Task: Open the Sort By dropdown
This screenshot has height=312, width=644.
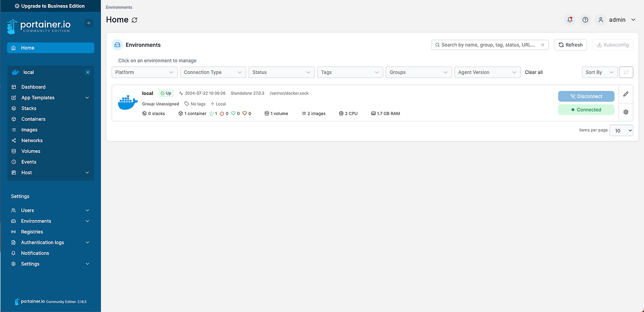Action: (x=599, y=72)
